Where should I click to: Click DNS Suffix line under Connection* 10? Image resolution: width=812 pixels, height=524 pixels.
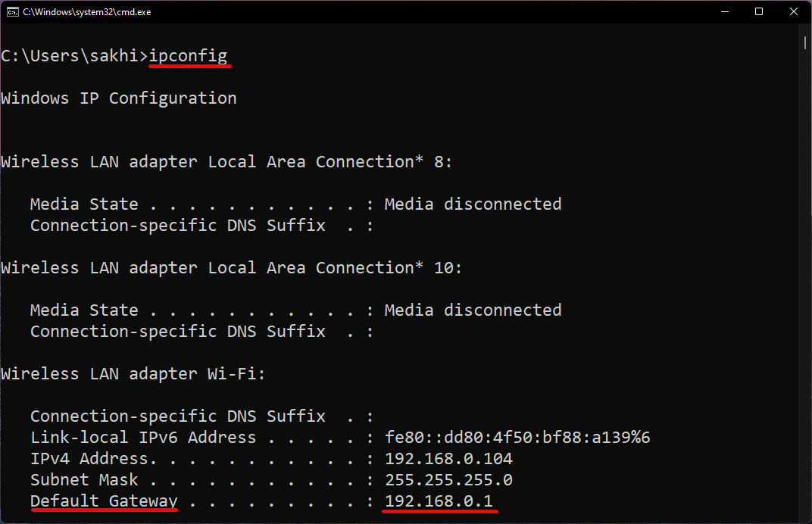(201, 332)
